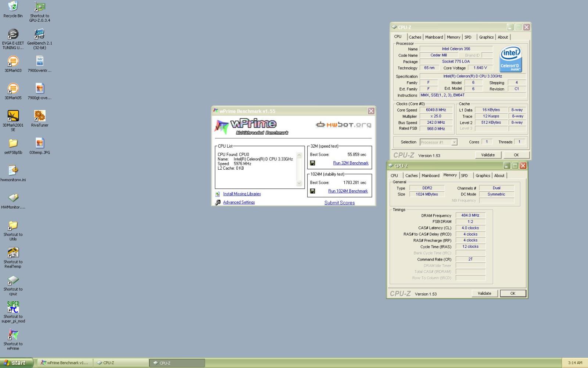Image resolution: width=588 pixels, height=368 pixels.
Task: Click the Advanced Settings wrench icon
Action: [218, 202]
